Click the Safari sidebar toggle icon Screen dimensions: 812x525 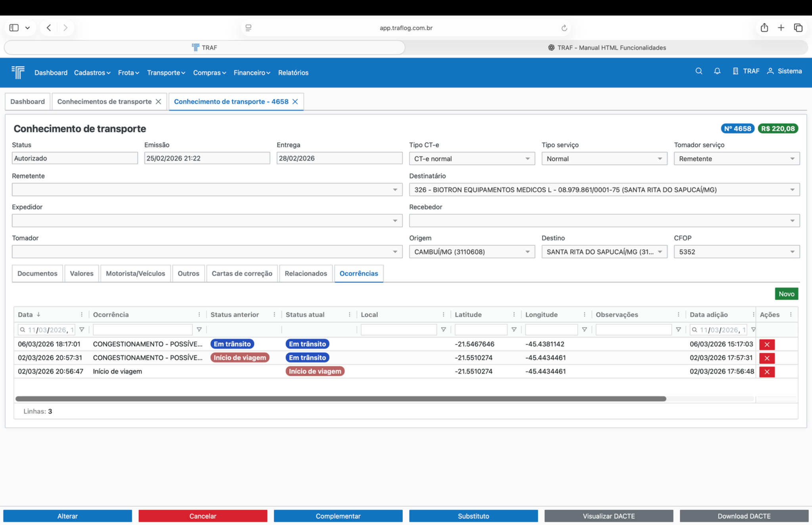click(14, 28)
